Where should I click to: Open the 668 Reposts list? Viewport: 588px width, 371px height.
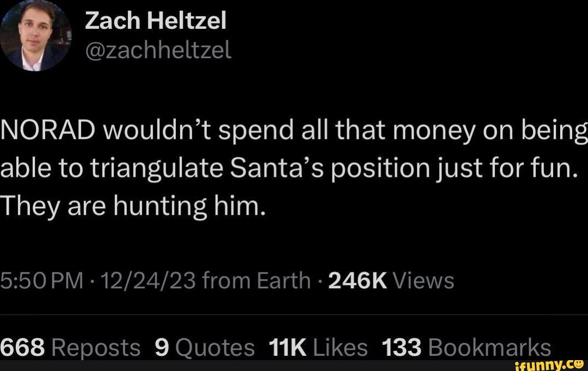70,348
